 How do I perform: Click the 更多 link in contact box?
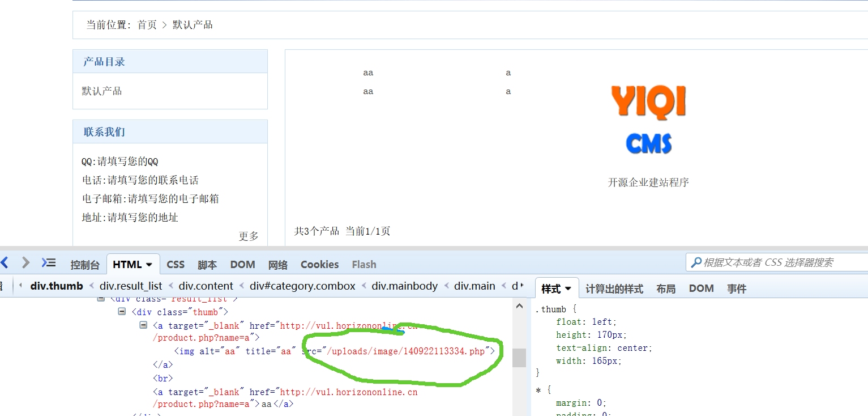[x=249, y=236]
